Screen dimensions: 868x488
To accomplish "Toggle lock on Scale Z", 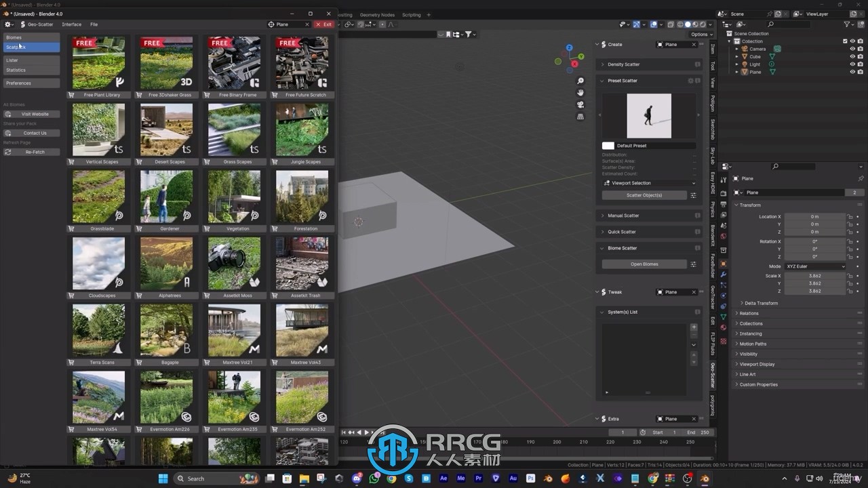I will coord(850,291).
